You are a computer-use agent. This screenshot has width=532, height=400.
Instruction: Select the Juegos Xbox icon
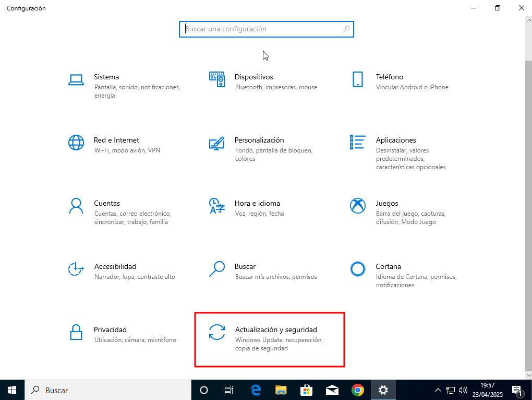point(357,206)
